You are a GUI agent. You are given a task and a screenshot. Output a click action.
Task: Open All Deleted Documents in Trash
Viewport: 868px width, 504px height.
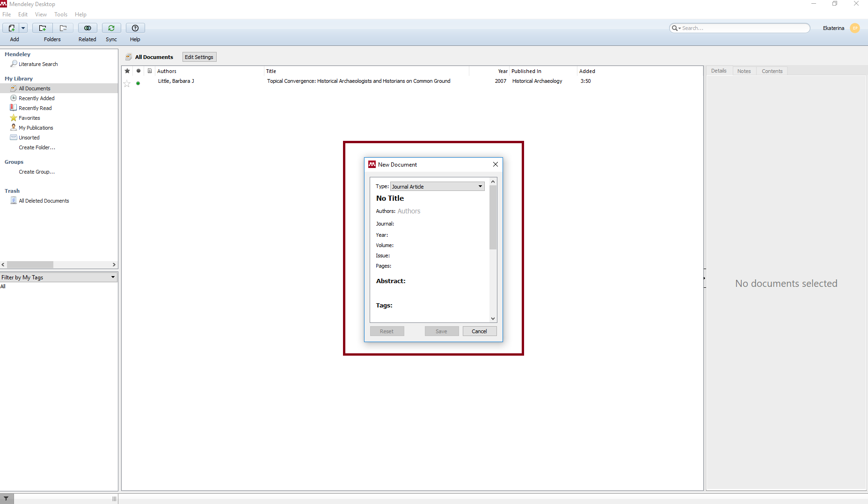[x=44, y=201]
